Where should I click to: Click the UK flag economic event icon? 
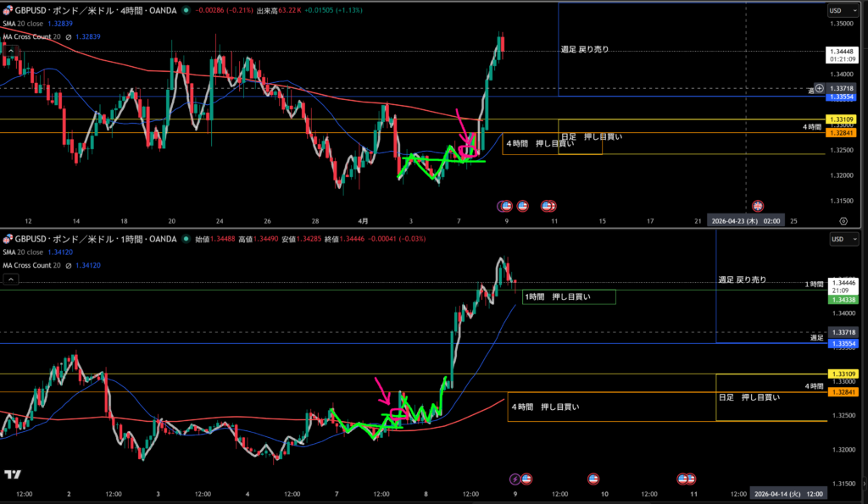coord(759,206)
